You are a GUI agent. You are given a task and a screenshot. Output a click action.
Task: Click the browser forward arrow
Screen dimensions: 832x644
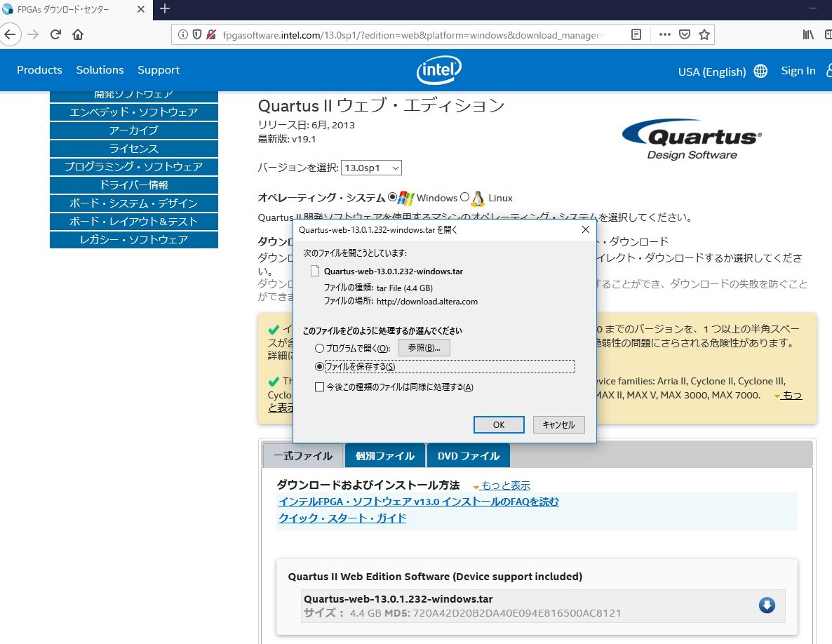tap(33, 35)
